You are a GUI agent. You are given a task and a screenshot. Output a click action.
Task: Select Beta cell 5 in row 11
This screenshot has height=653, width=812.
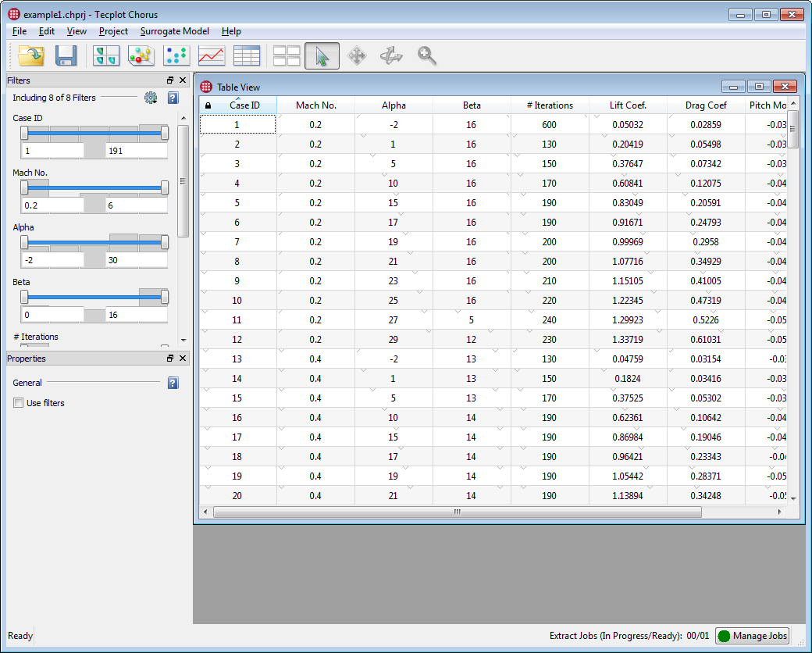(472, 319)
